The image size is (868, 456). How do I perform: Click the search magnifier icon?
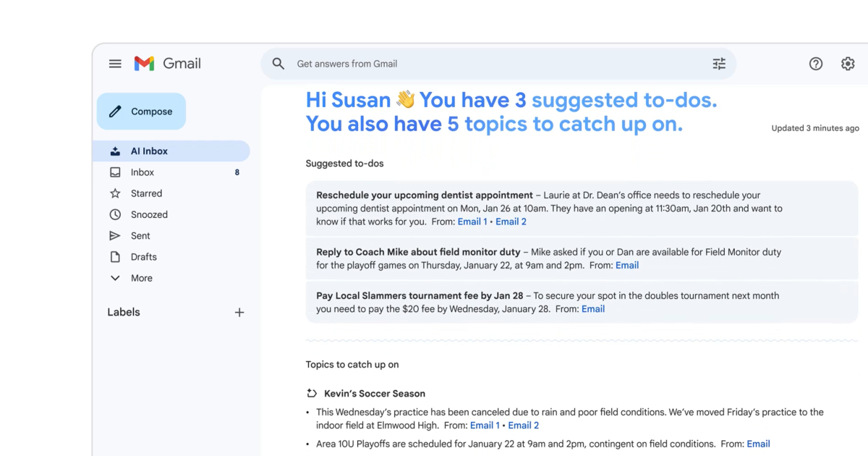278,64
